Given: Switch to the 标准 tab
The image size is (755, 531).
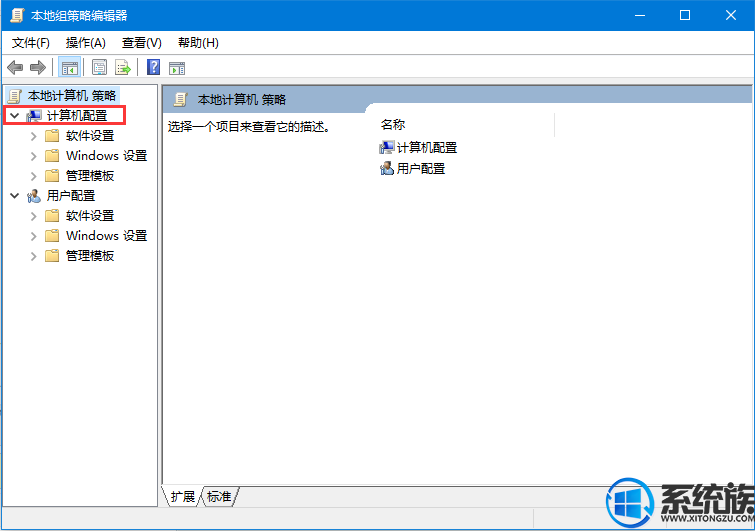Looking at the screenshot, I should pyautogui.click(x=219, y=496).
